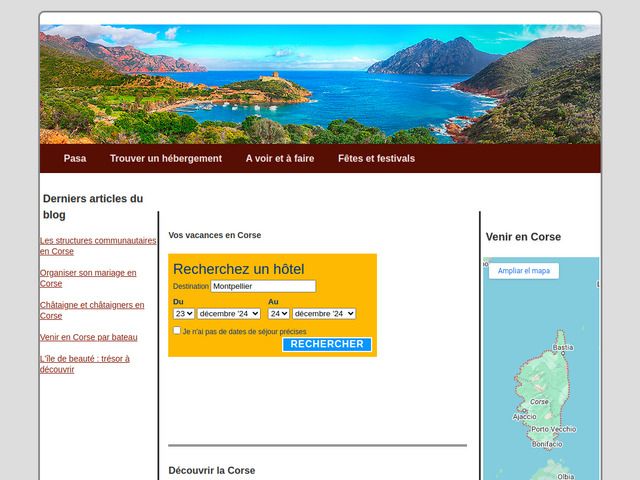640x480 pixels.
Task: Check the no precise stay dates box
Action: pos(177,330)
